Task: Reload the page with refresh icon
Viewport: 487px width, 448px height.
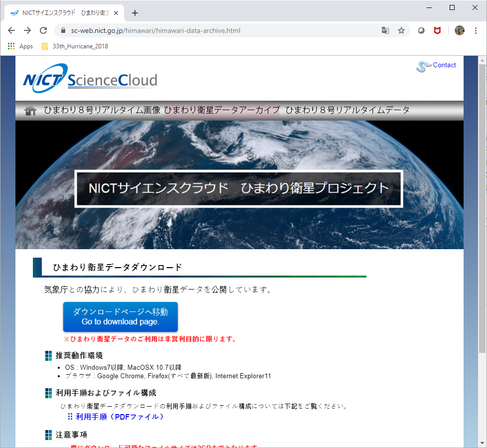Action: pyautogui.click(x=43, y=30)
